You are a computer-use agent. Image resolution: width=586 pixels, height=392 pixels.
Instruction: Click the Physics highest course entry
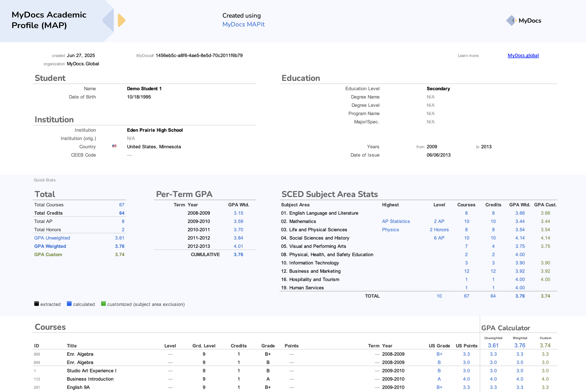(x=390, y=230)
